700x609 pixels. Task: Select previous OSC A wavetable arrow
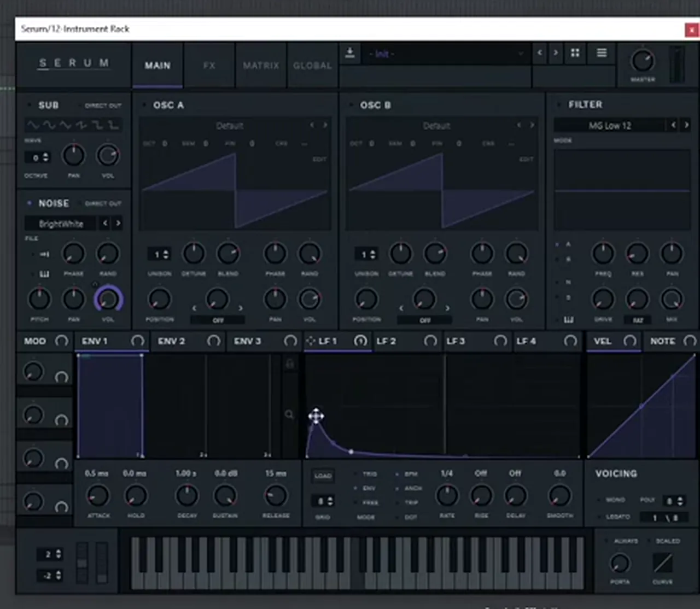pyautogui.click(x=312, y=125)
